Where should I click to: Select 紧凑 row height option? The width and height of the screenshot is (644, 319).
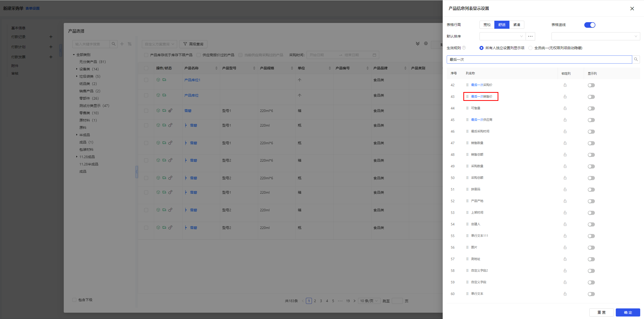(517, 25)
